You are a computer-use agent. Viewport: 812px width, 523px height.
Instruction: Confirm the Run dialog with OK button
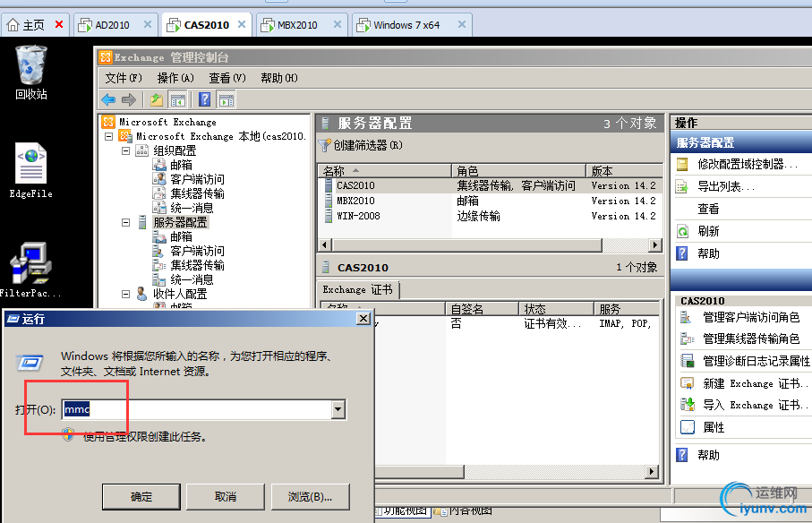tap(141, 497)
